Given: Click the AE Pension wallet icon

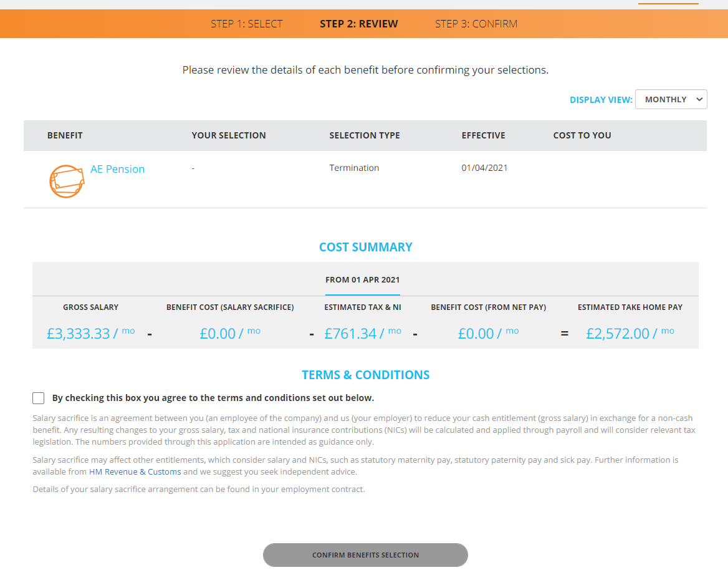Looking at the screenshot, I should [x=67, y=181].
